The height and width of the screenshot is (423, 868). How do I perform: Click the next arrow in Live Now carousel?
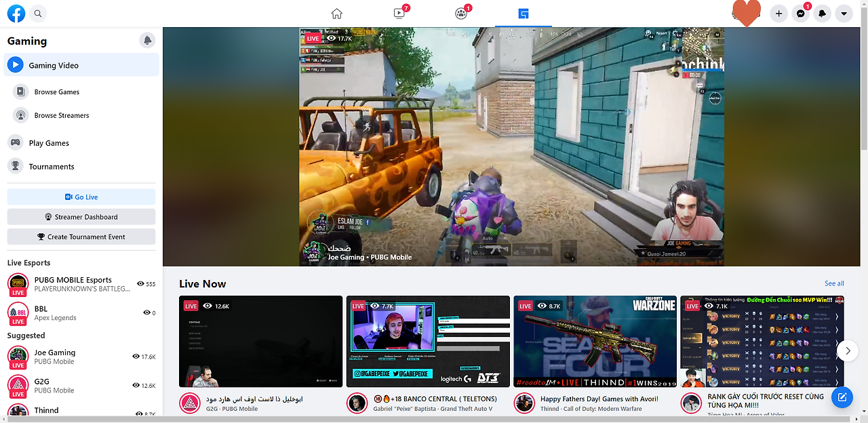click(846, 350)
